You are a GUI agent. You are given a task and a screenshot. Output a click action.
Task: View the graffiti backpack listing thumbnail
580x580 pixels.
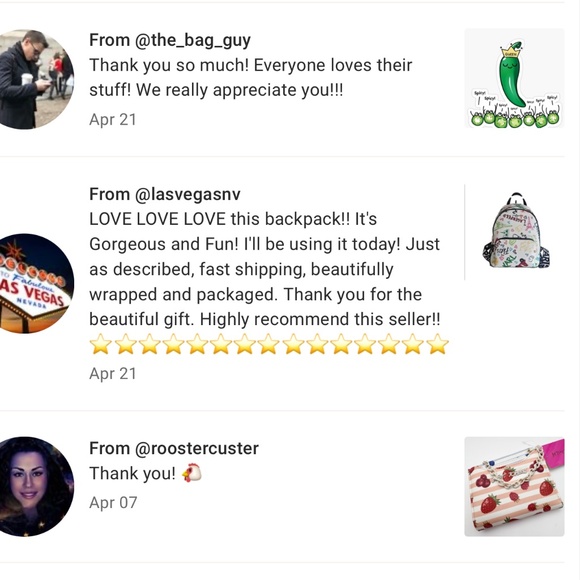tap(515, 232)
